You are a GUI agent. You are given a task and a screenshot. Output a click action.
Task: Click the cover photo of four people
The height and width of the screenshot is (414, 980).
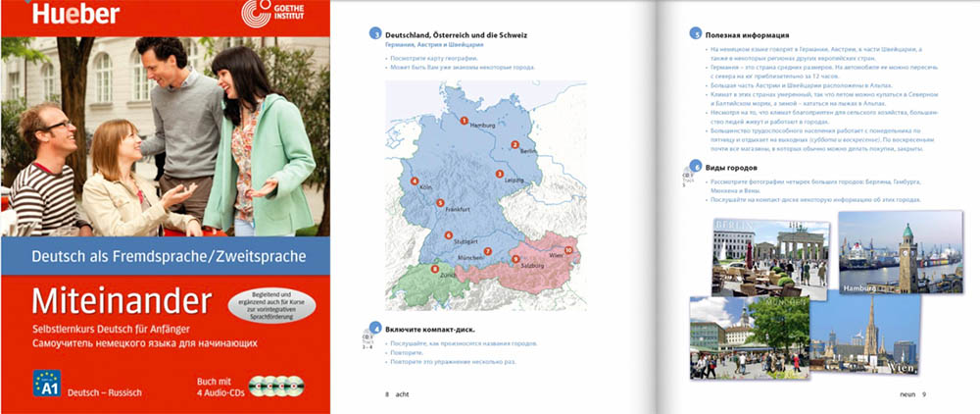(166, 136)
